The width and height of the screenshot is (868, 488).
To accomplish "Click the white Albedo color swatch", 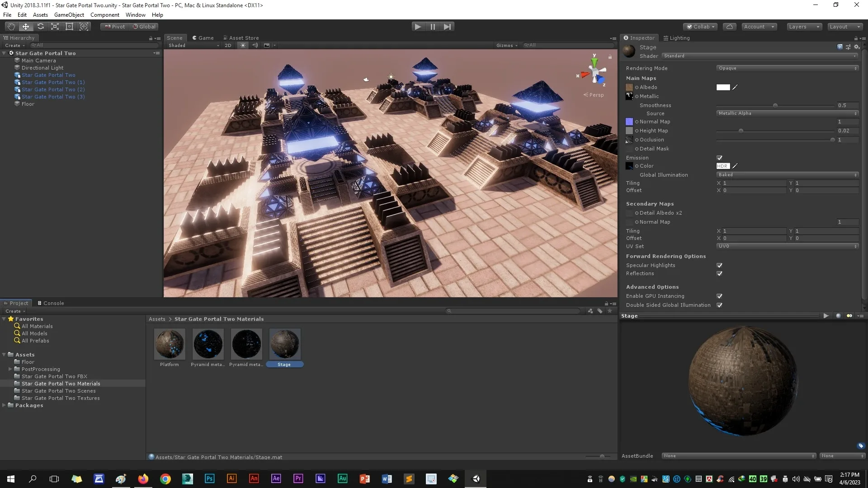I will (723, 88).
